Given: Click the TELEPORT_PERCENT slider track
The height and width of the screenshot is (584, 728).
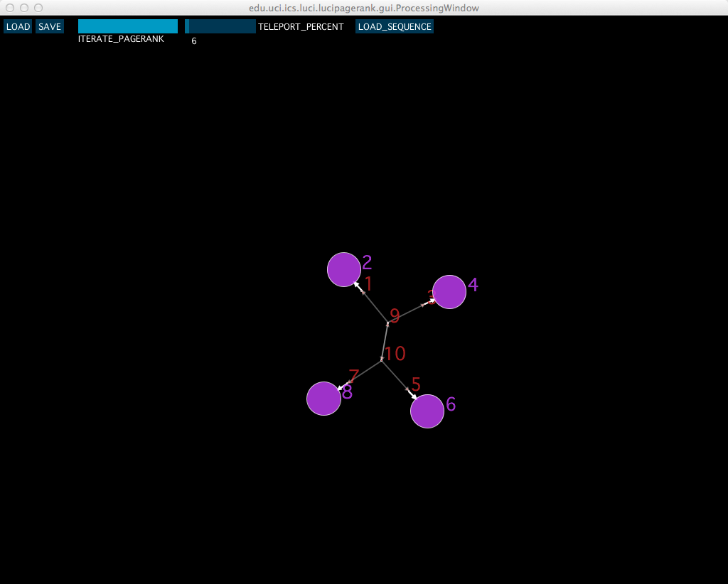Looking at the screenshot, I should 220,26.
